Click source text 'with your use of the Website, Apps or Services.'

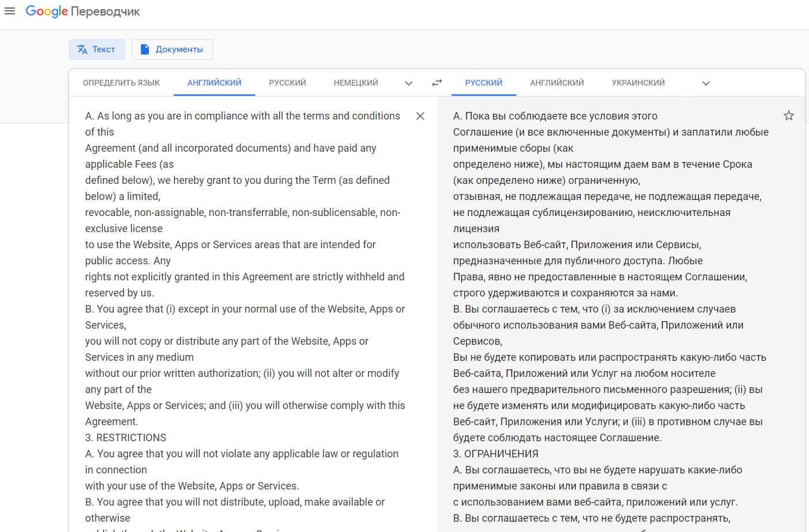192,486
